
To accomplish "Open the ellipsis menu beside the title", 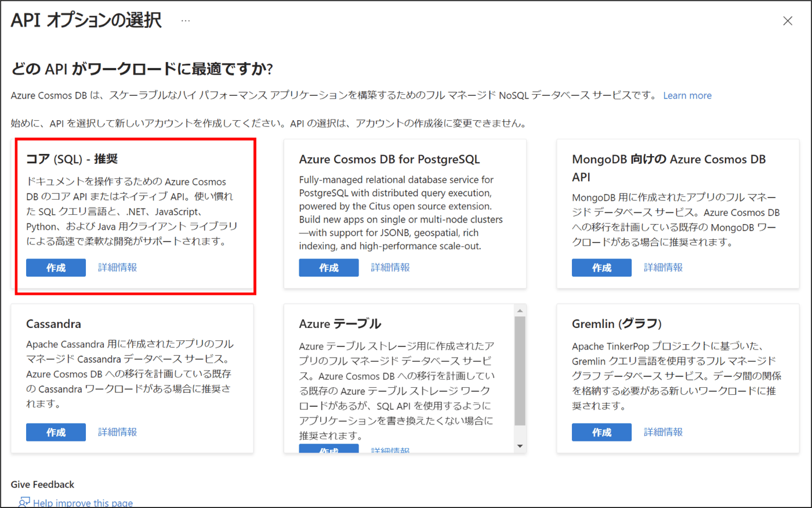I will [x=185, y=21].
